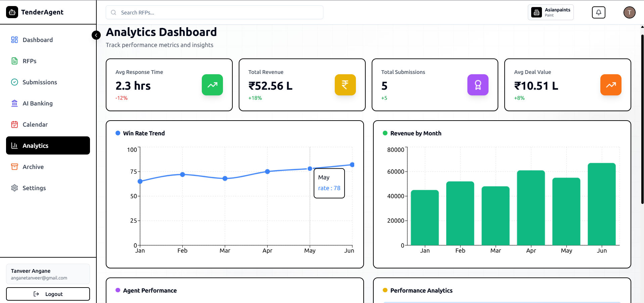Click the 'Win Rate Trend' chart title
Viewport: 644px width, 303px height.
coord(144,133)
